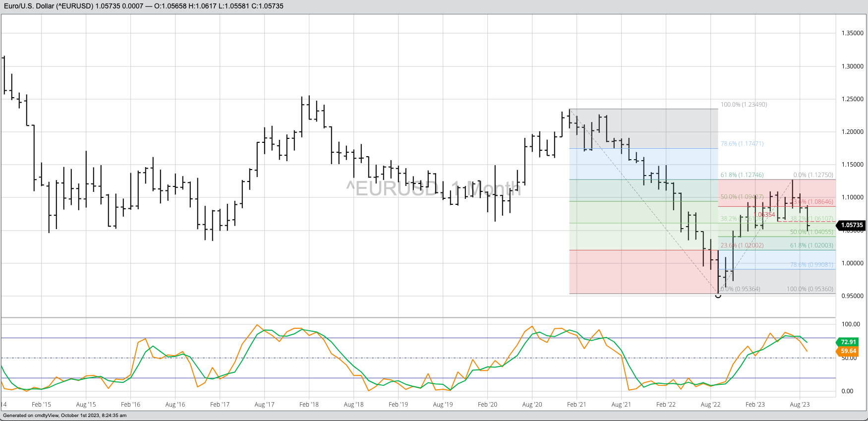The image size is (868, 421).
Task: Click the Aug '22 date axis label
Action: [x=710, y=405]
